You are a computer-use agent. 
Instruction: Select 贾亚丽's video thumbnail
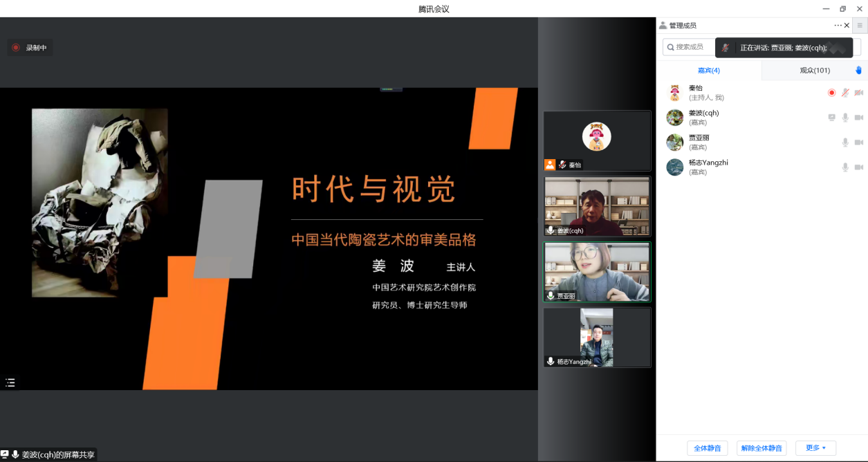597,271
